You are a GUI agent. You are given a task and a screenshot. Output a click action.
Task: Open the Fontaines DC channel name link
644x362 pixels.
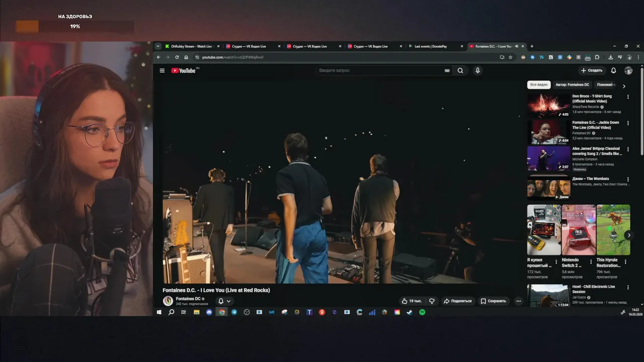coord(188,299)
